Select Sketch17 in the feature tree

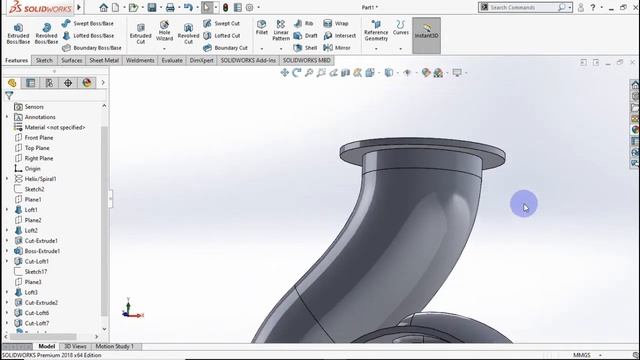[36, 272]
